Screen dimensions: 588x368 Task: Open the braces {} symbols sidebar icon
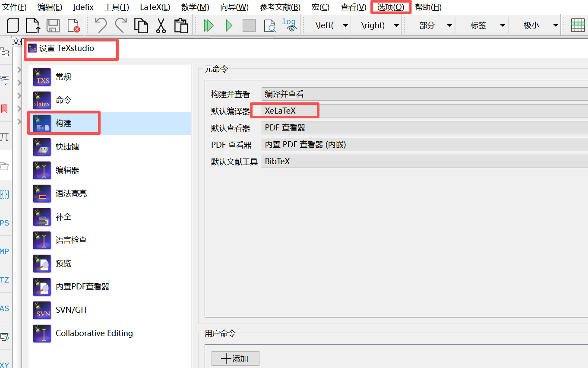(5, 194)
